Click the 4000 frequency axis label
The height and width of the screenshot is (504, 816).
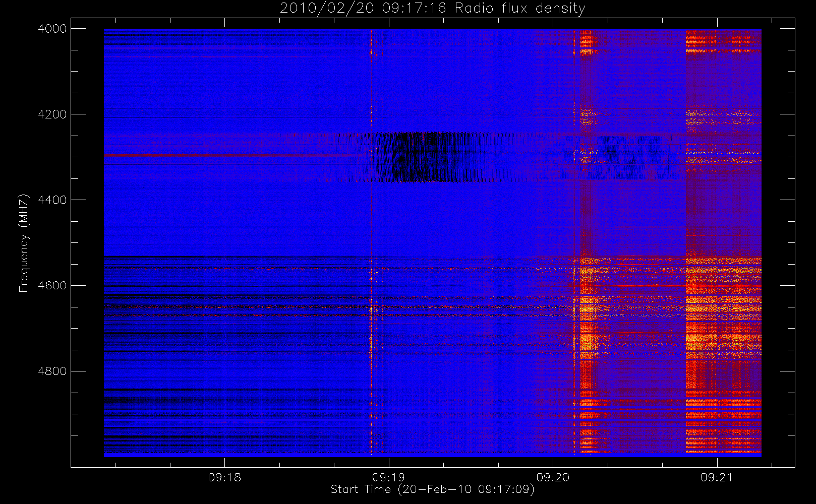[52, 29]
